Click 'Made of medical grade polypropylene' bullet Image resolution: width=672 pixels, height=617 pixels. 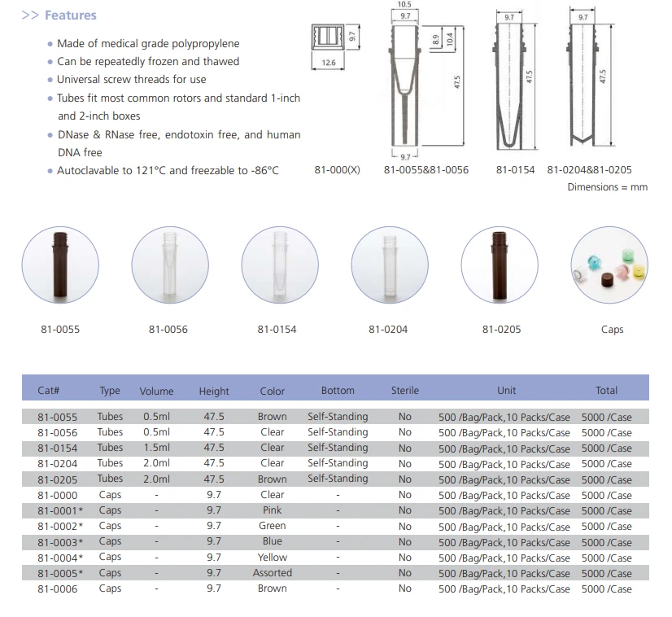(x=148, y=44)
